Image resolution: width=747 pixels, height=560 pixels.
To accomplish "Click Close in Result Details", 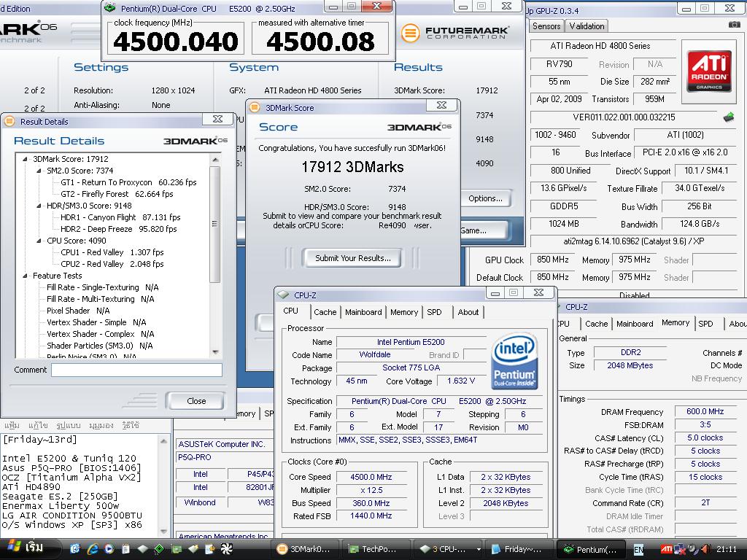I will [x=196, y=401].
